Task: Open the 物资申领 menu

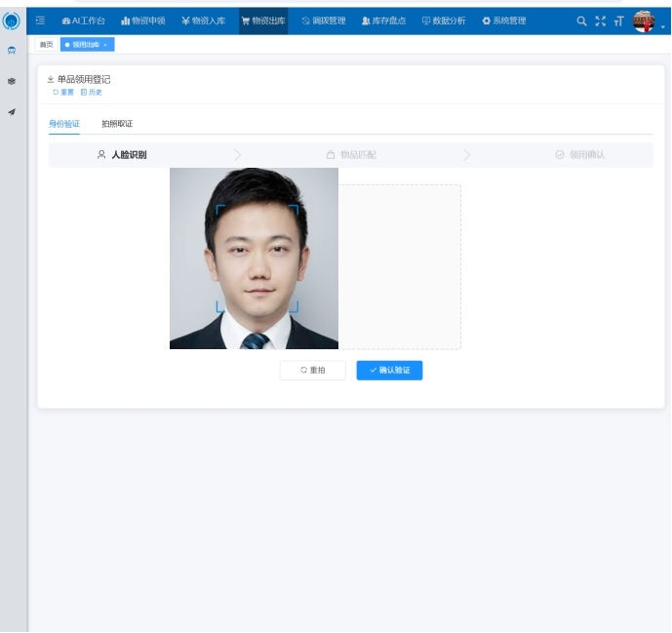Action: (143, 20)
